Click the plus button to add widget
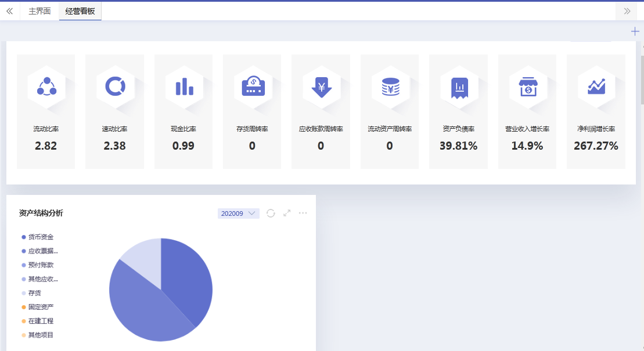 [635, 31]
